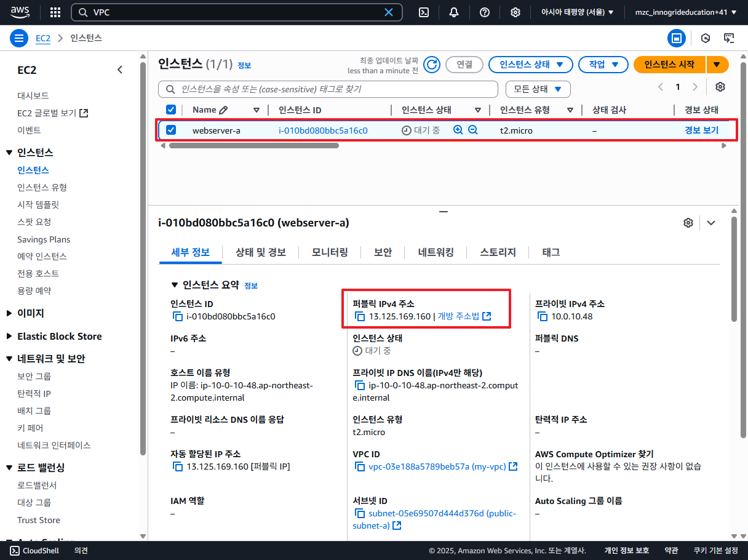This screenshot has height=560, width=748.
Task: Copy the instance ID in summary
Action: (x=178, y=317)
